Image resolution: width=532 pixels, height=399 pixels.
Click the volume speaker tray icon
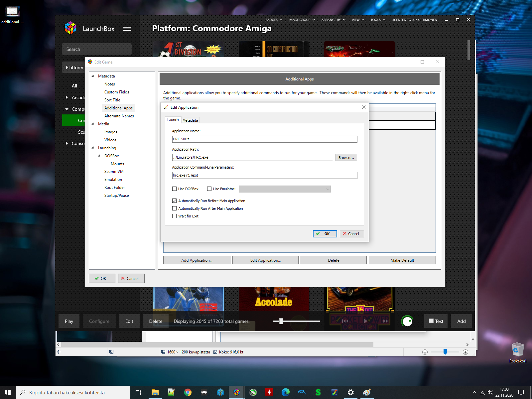coord(490,392)
